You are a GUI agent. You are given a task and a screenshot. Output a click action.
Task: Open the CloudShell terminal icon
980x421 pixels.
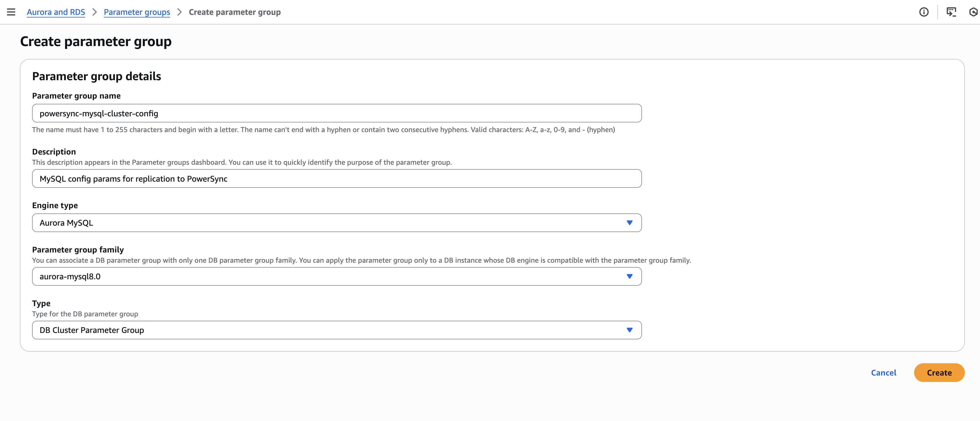tap(951, 12)
